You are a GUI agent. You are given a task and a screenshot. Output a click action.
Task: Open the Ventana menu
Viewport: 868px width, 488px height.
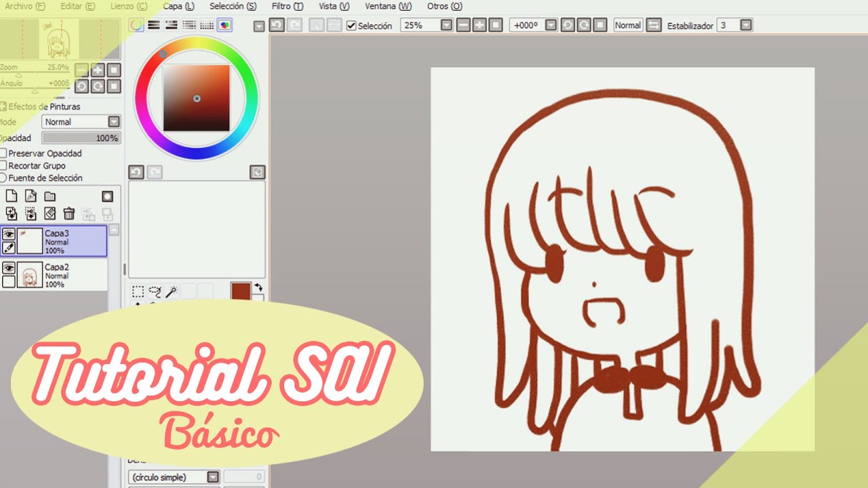[x=388, y=6]
